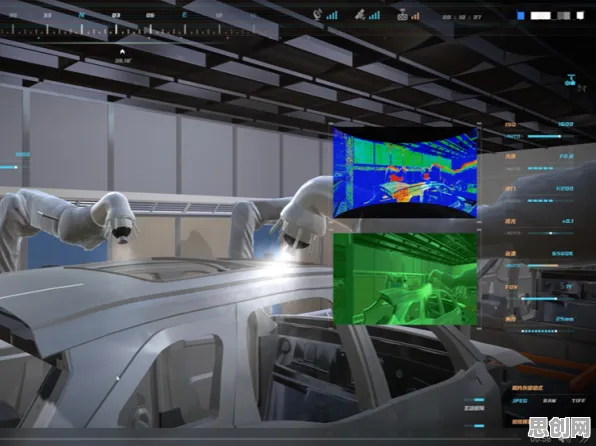Click the gray block icon in top bar
The height and width of the screenshot is (446, 596).
(x=564, y=16)
